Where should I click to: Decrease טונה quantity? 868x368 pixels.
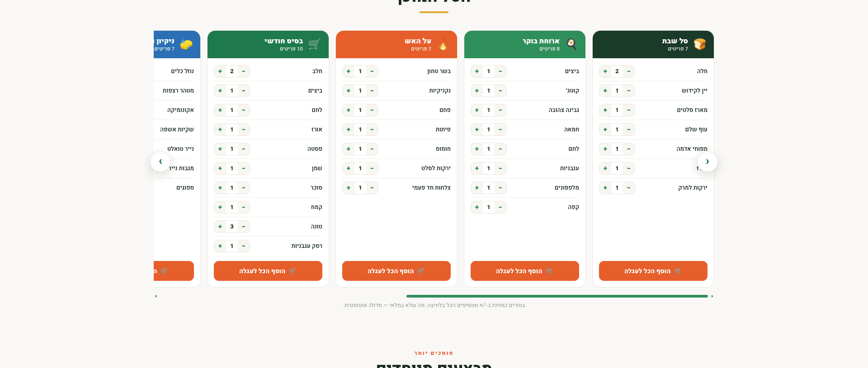[244, 227]
